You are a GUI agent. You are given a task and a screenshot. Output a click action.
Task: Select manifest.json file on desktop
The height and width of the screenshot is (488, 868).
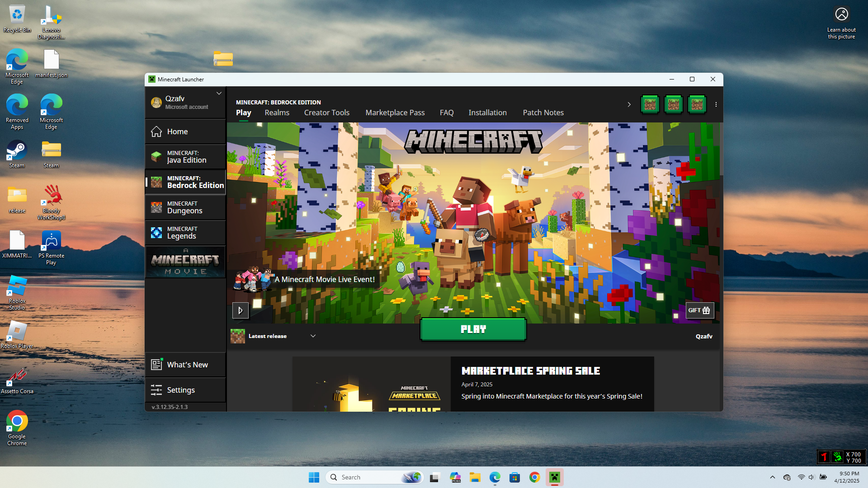pos(51,64)
